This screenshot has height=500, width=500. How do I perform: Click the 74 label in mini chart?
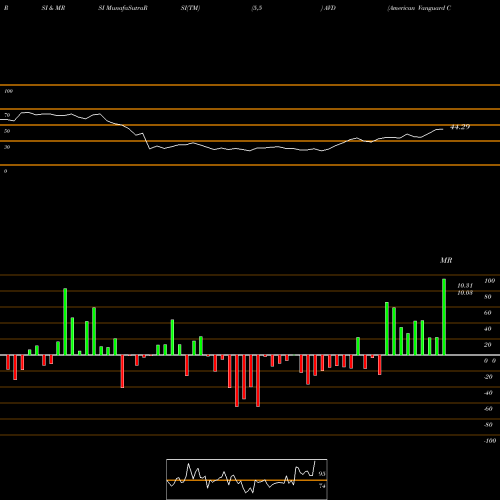click(x=322, y=486)
